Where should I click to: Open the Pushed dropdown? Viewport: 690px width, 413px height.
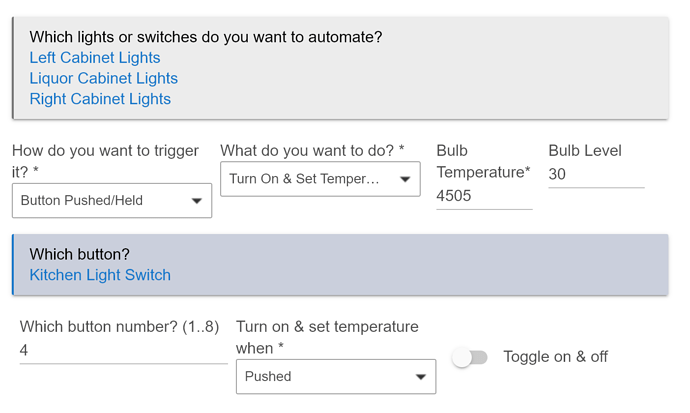click(336, 376)
